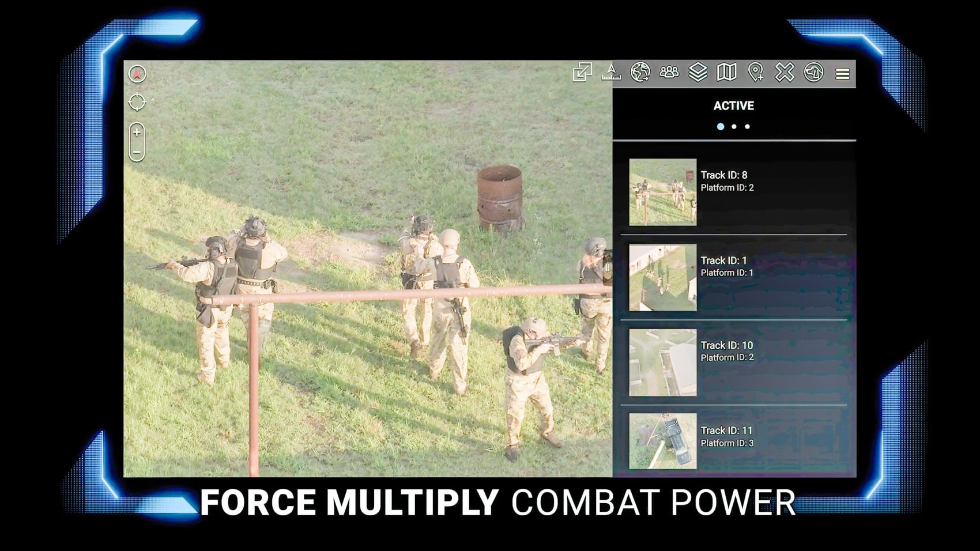This screenshot has width=980, height=551.
Task: Switch to the second page dot
Action: coord(734,127)
